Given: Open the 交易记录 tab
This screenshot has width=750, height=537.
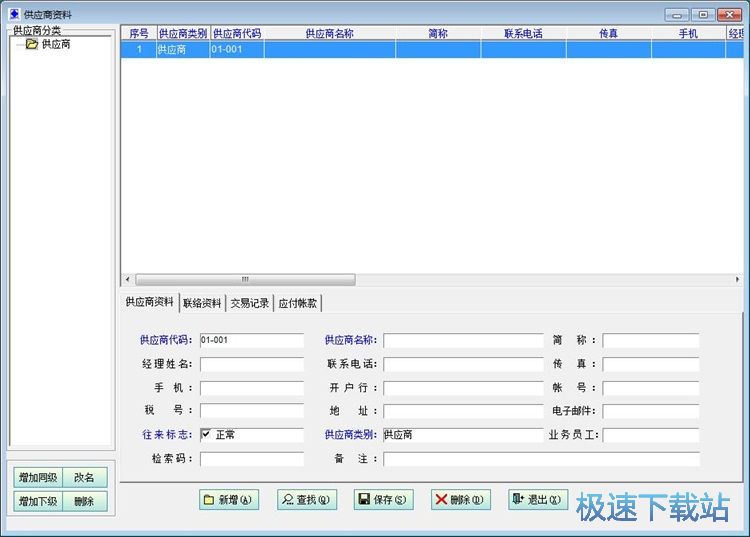Looking at the screenshot, I should (250, 303).
